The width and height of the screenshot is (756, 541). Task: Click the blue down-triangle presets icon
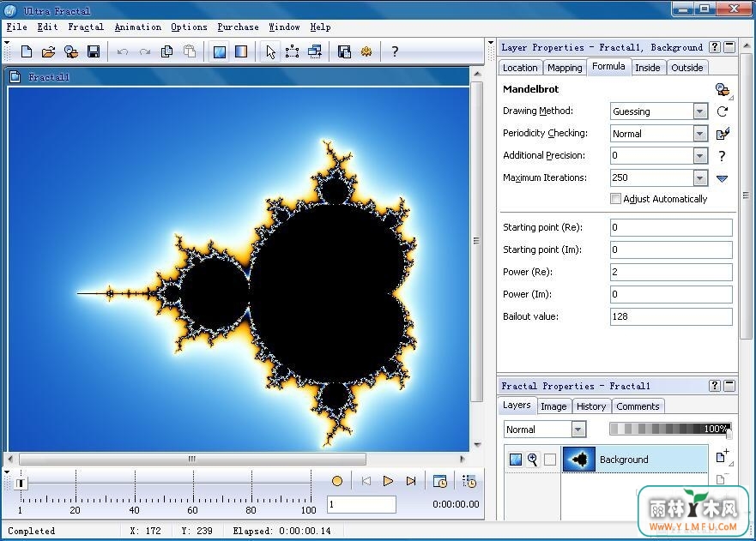(722, 178)
